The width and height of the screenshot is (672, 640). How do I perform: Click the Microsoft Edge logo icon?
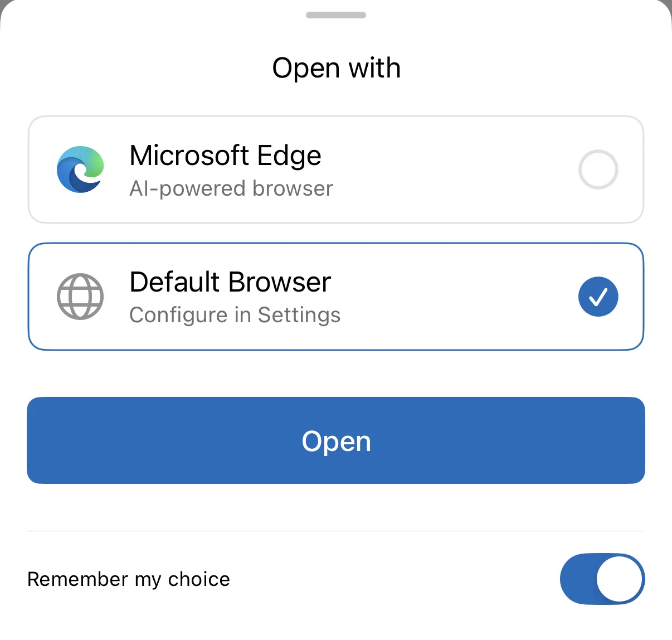coord(80,169)
